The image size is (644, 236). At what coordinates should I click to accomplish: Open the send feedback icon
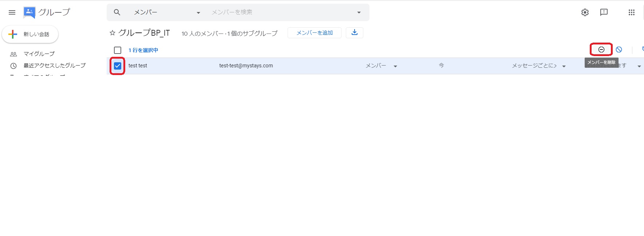pos(604,12)
